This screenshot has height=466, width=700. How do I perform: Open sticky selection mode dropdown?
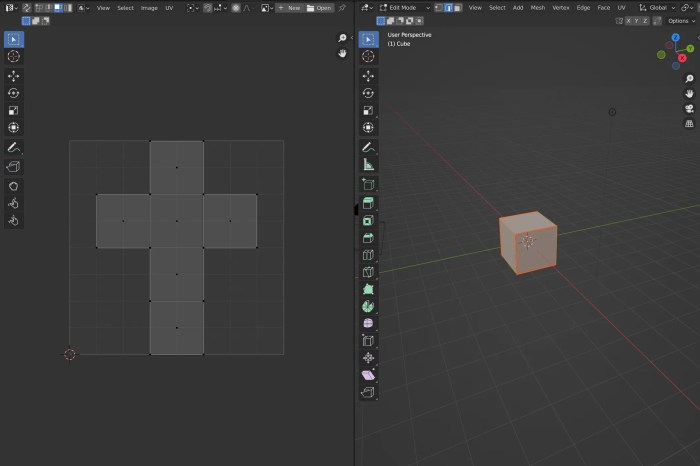click(x=83, y=8)
